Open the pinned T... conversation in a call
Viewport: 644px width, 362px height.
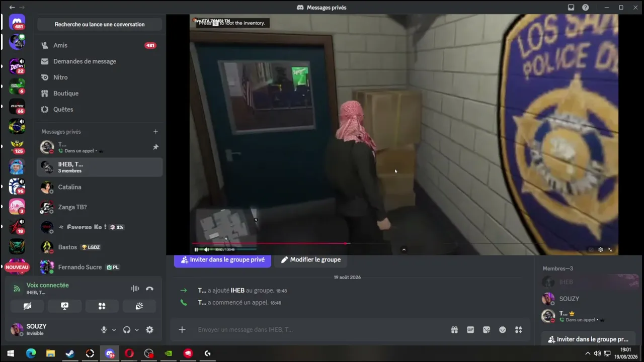[x=100, y=147]
